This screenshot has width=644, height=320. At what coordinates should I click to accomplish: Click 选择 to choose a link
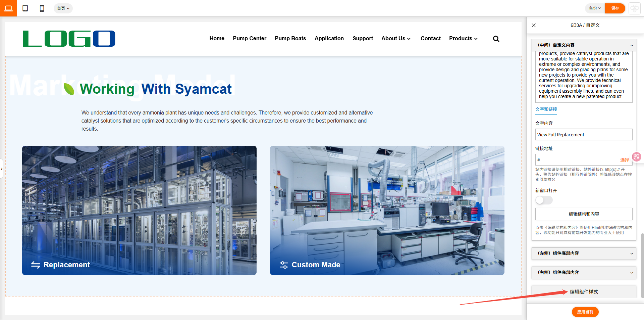pos(625,160)
